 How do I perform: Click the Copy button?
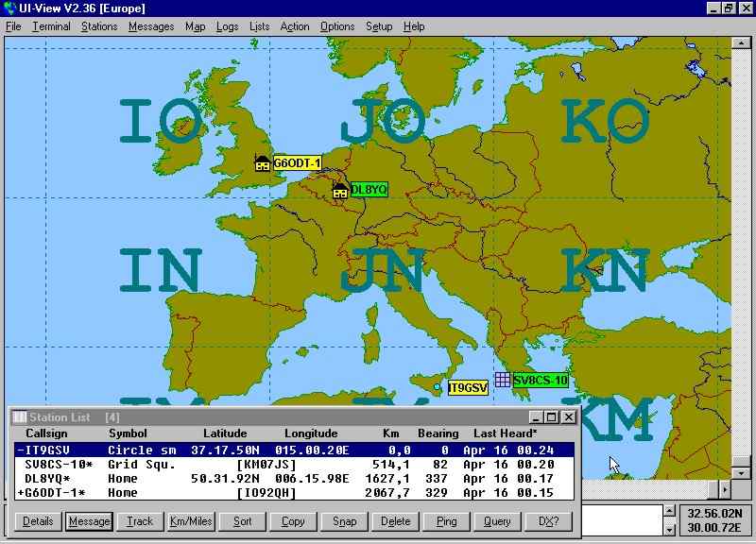[293, 521]
